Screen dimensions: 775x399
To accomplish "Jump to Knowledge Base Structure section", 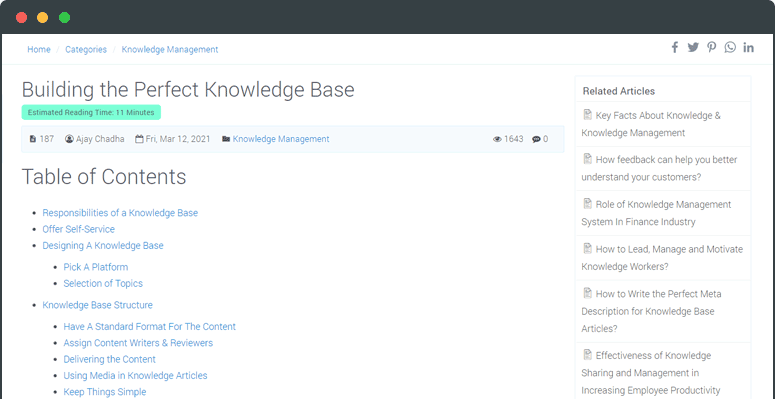I will [97, 305].
